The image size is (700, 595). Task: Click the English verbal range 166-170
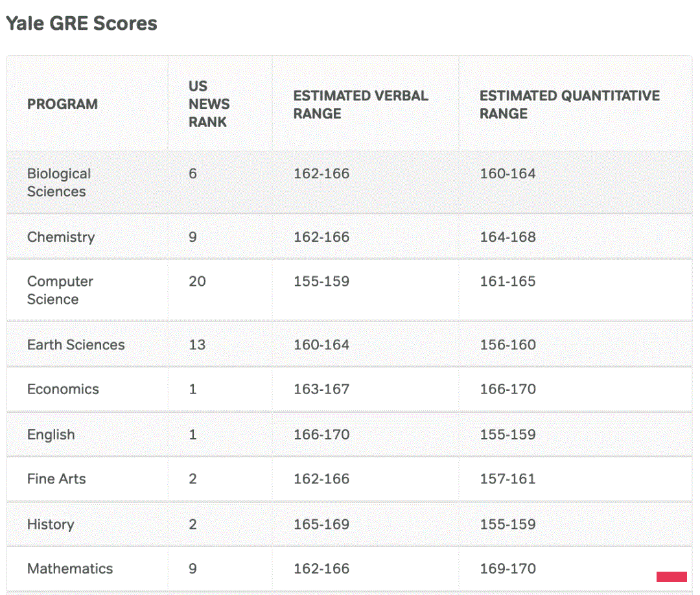[321, 434]
